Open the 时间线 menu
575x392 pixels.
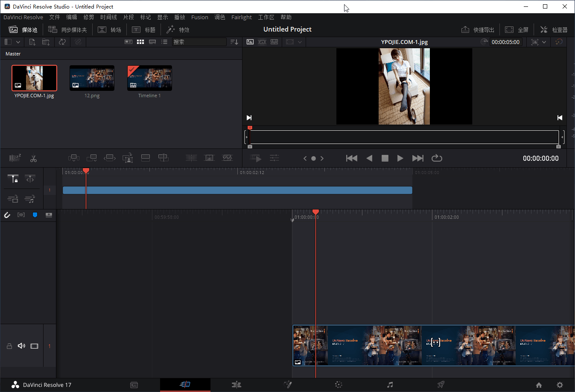pos(108,17)
